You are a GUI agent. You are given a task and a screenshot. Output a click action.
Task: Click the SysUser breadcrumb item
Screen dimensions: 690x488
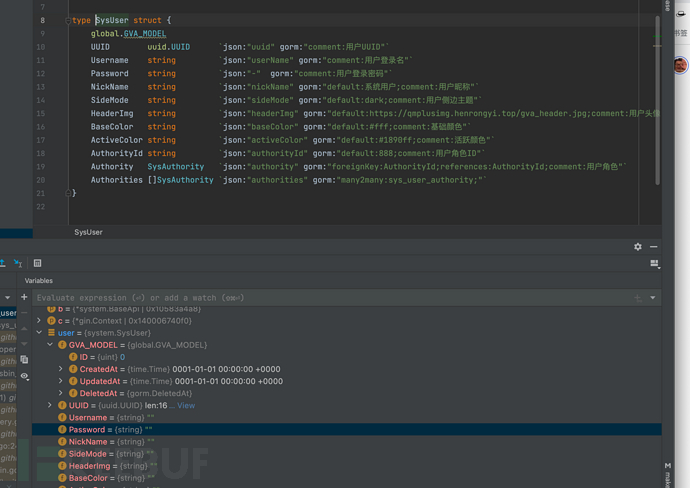point(88,232)
